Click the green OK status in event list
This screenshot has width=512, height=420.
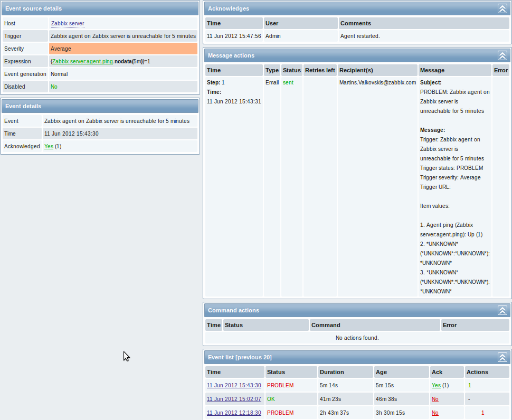pyautogui.click(x=271, y=399)
